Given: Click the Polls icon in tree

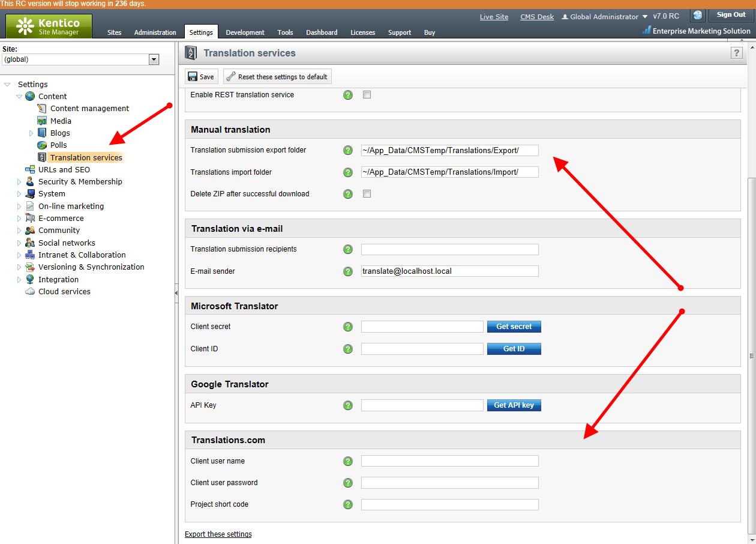Looking at the screenshot, I should point(42,145).
